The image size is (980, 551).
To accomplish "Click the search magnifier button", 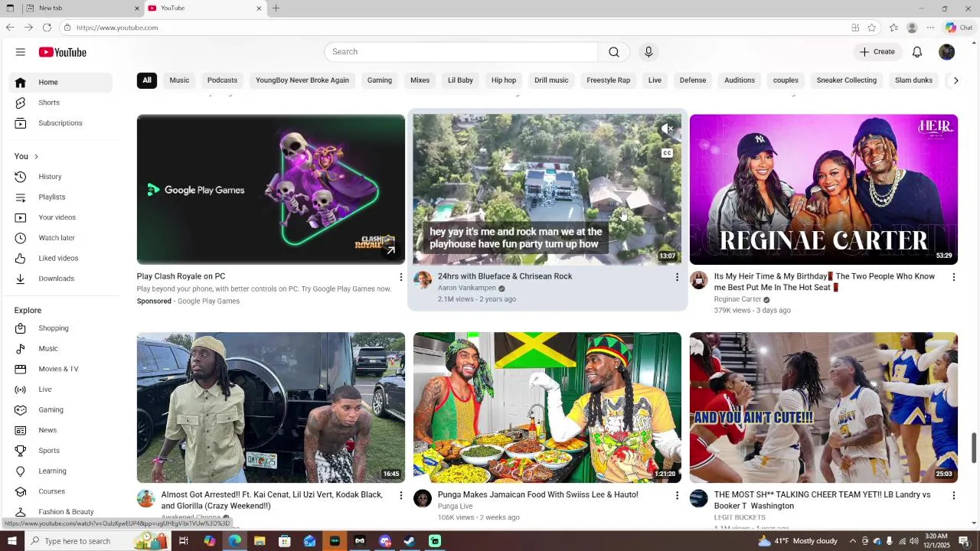I will 614,52.
